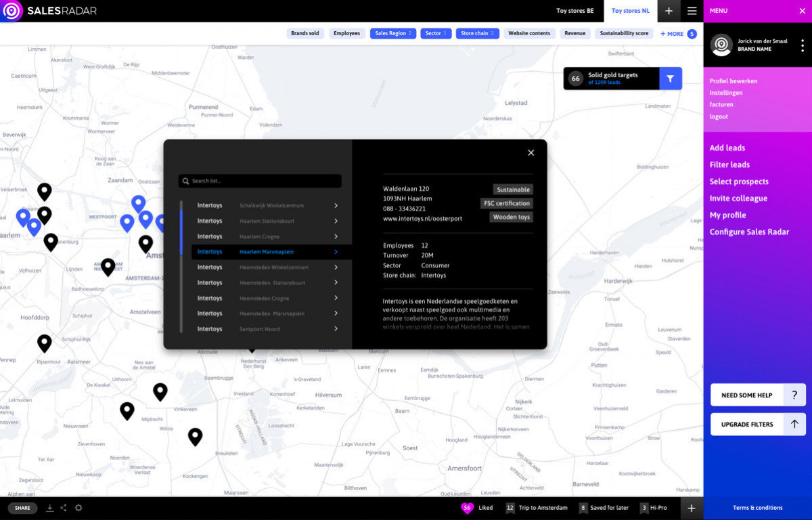812x520 pixels.
Task: Toggle the Sector filter chip
Action: pos(436,33)
